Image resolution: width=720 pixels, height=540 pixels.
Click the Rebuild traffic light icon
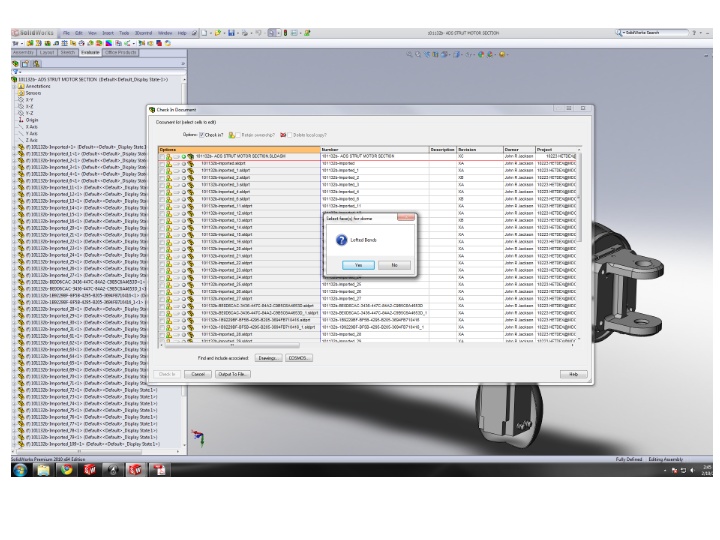pos(285,33)
